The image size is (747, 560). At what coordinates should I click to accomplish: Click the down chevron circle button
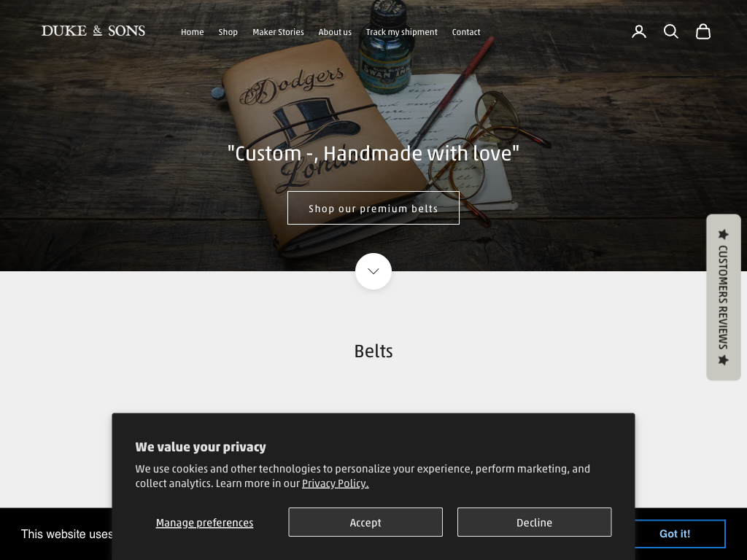pos(373,271)
